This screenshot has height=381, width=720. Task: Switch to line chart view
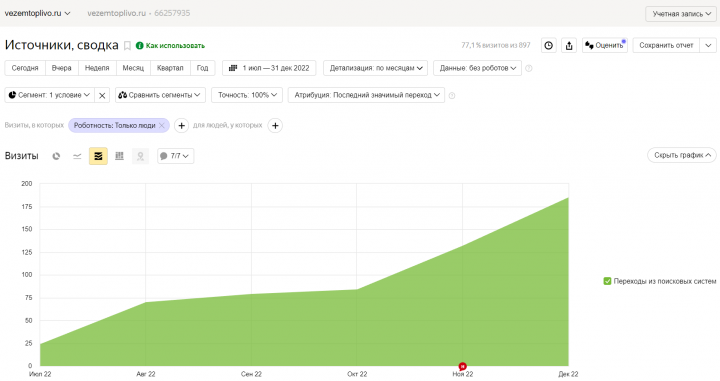tap(77, 156)
